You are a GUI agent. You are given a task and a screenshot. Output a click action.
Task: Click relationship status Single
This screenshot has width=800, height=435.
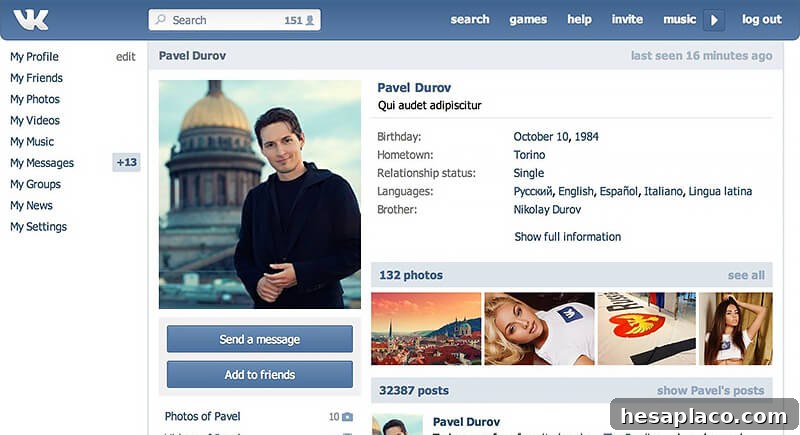point(529,173)
